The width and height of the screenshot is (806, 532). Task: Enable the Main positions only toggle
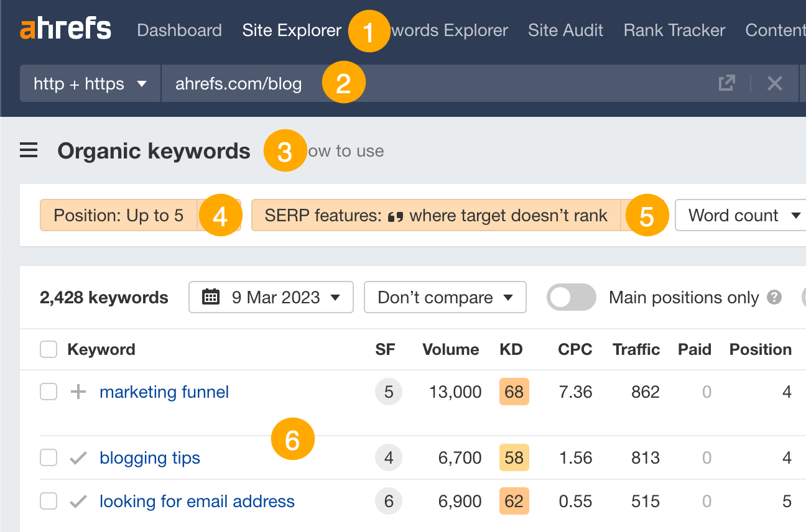571,297
